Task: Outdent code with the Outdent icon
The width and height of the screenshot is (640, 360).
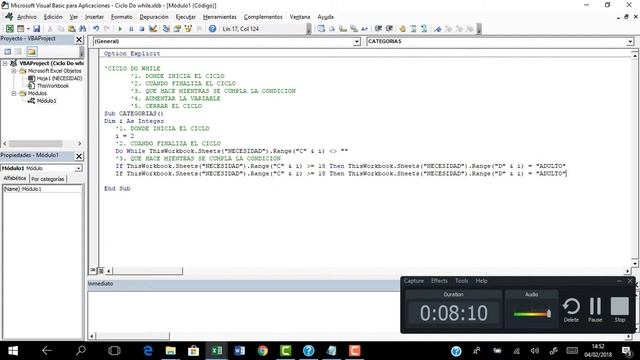Action: (389, 29)
